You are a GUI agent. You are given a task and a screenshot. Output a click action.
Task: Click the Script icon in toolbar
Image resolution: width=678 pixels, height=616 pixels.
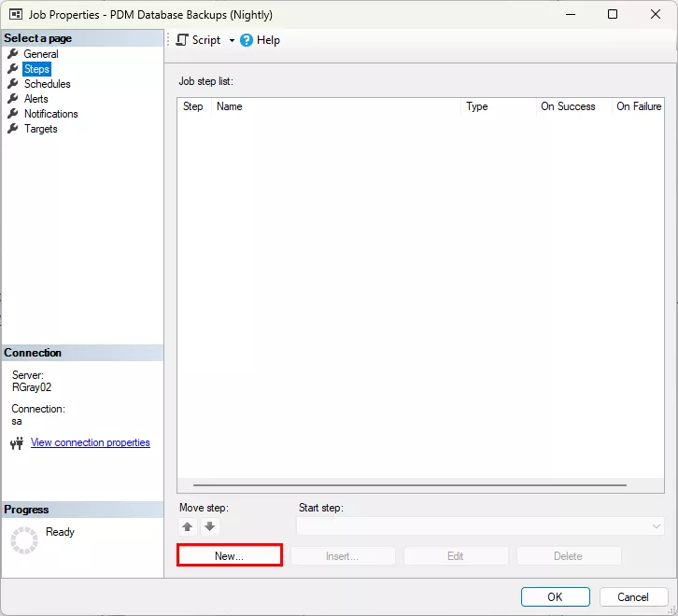coord(182,40)
